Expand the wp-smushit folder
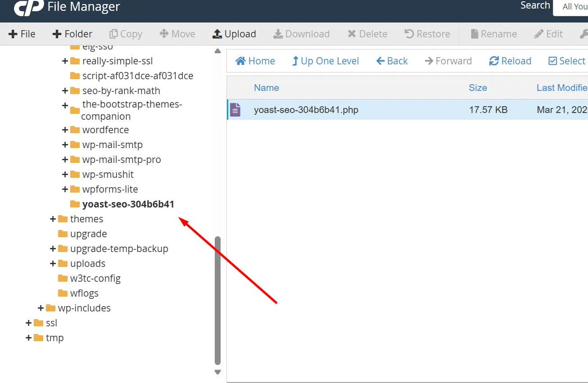Viewport: 588px width, 383px height. click(x=65, y=174)
